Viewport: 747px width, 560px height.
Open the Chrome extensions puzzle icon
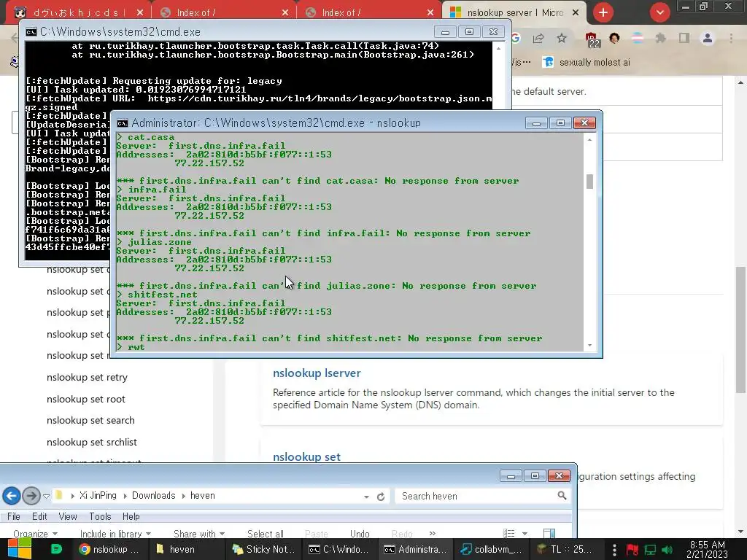click(x=661, y=38)
